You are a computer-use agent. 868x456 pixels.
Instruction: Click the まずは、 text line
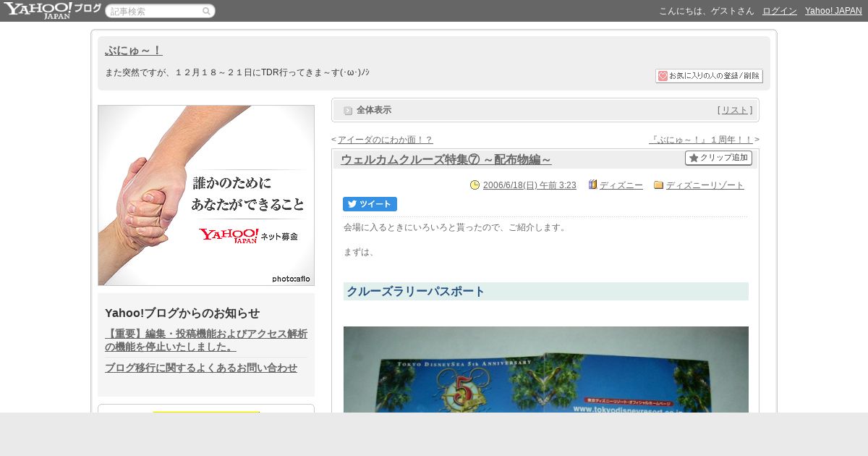[x=359, y=252]
